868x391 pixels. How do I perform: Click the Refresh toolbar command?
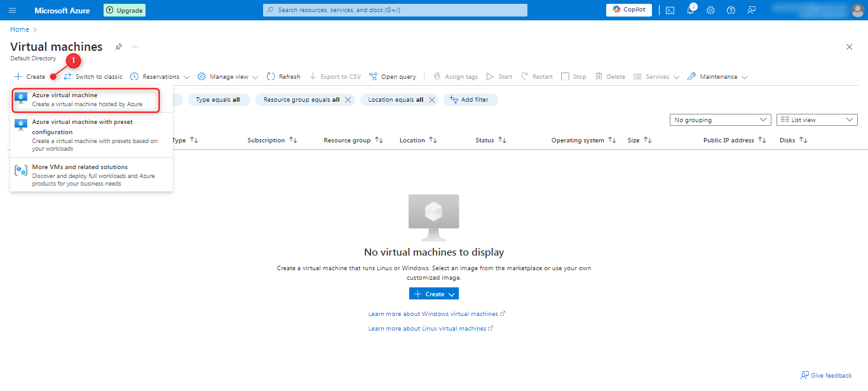click(283, 76)
